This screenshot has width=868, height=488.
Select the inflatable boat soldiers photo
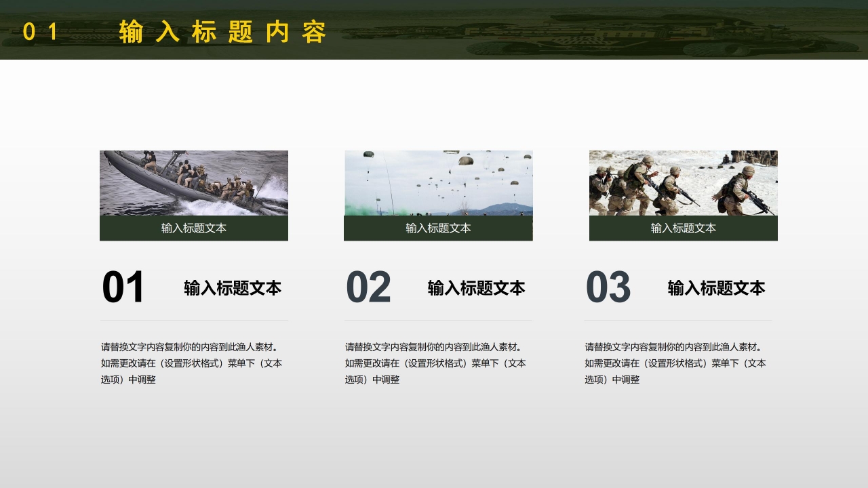[194, 183]
